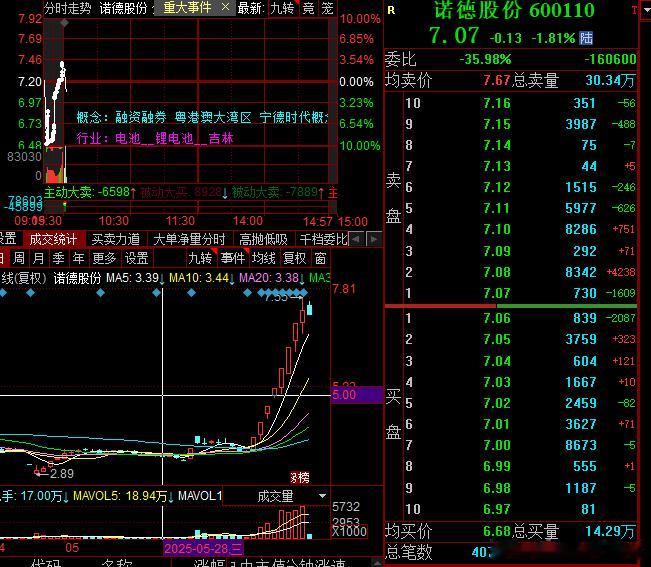Viewport: 651px width, 567px height.
Task: Switch K-line period to 季
Action: pyautogui.click(x=58, y=258)
